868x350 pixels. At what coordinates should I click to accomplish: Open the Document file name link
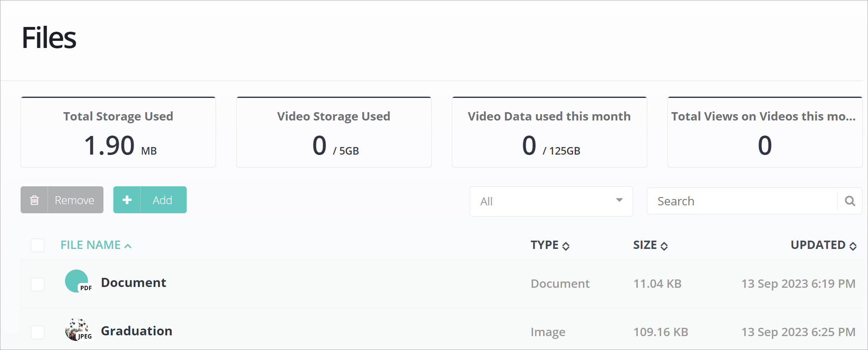coord(134,283)
